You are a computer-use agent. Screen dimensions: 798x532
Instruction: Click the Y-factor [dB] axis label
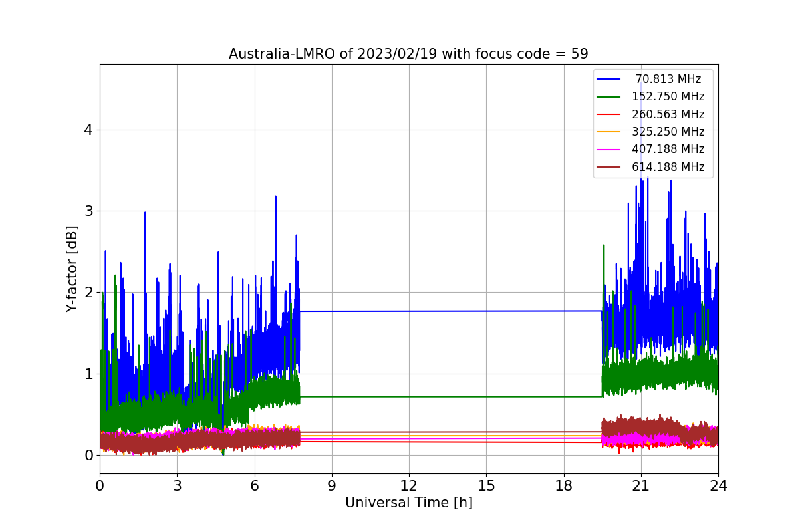coord(72,269)
